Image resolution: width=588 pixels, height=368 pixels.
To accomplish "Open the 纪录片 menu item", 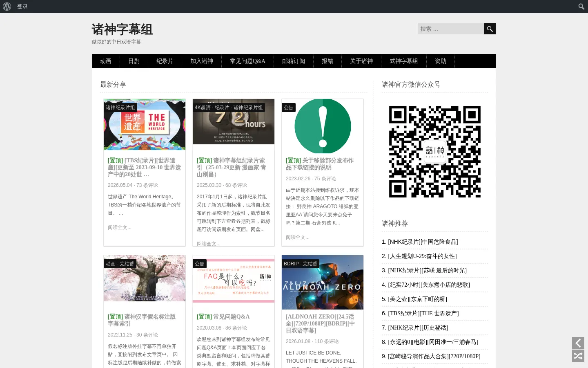I will (x=165, y=61).
